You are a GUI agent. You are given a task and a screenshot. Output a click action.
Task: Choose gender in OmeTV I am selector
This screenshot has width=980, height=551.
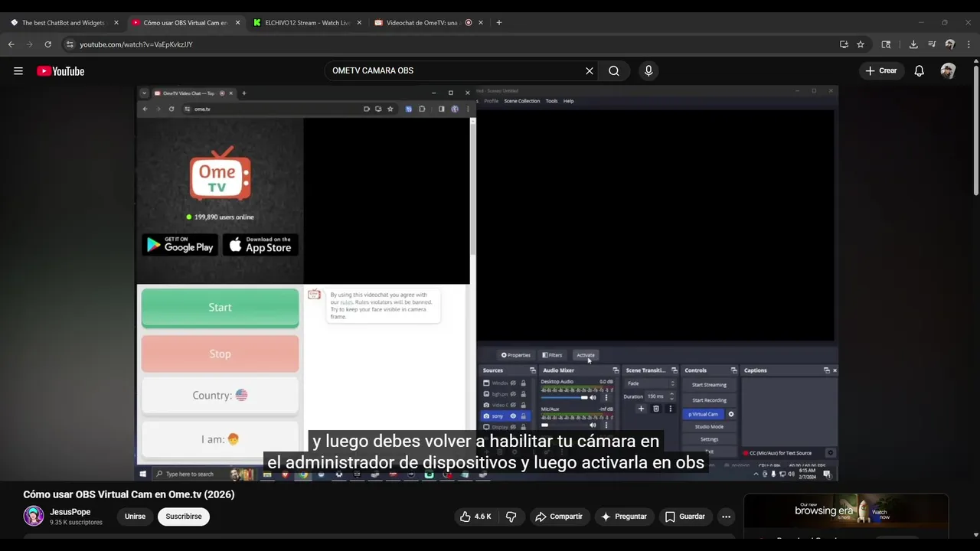click(220, 439)
